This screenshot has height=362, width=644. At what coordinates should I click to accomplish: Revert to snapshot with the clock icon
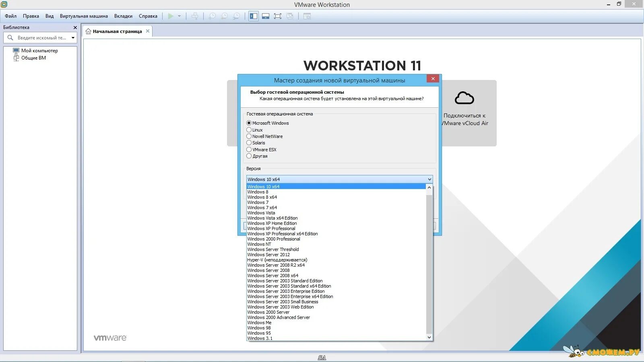click(224, 16)
